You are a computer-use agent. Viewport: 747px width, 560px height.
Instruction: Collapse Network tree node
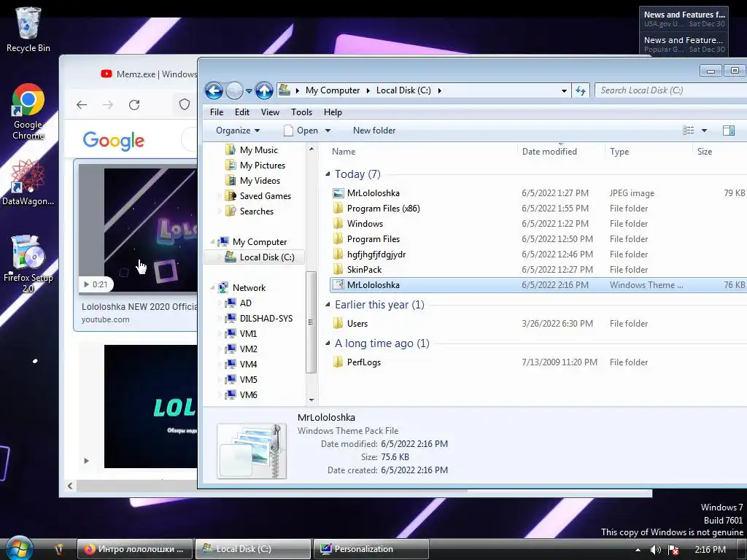click(x=212, y=287)
